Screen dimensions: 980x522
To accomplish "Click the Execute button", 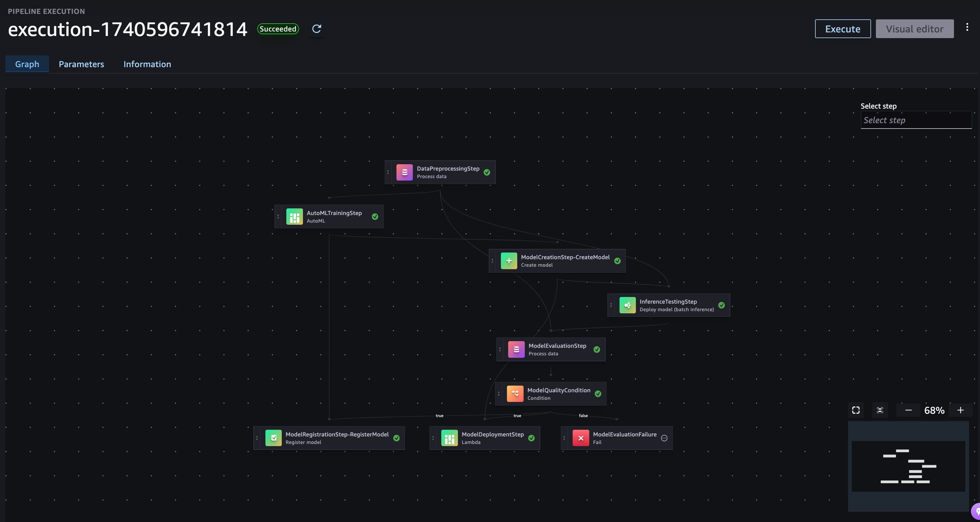I will [842, 29].
